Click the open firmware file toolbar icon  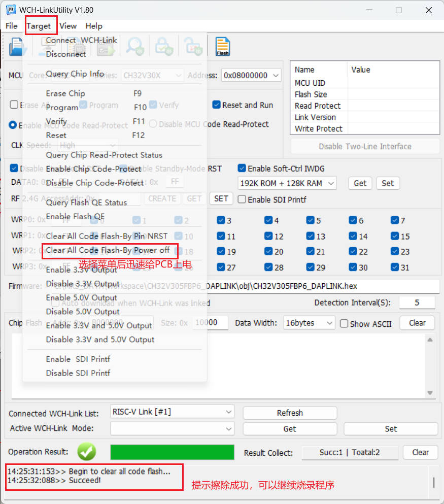point(16,47)
